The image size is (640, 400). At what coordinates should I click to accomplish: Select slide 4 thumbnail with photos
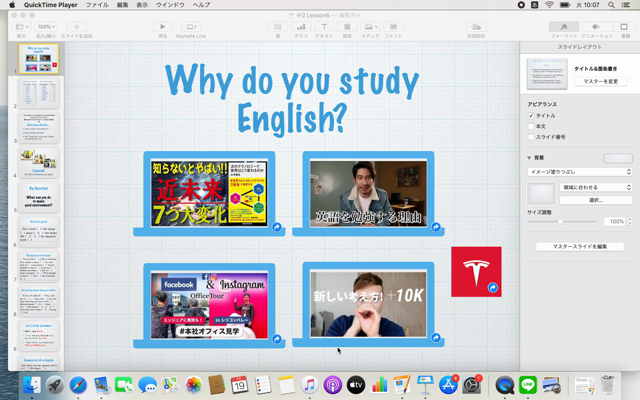point(38,163)
